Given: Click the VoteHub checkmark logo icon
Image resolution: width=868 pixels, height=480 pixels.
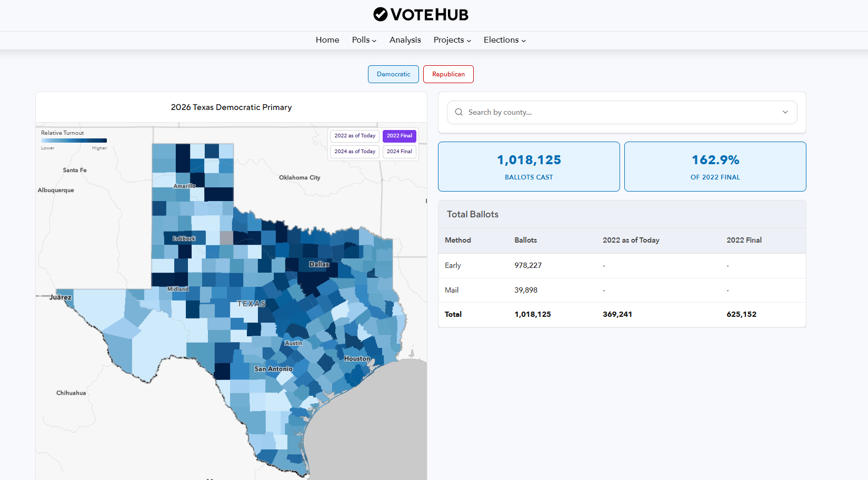Looking at the screenshot, I should click(x=380, y=14).
